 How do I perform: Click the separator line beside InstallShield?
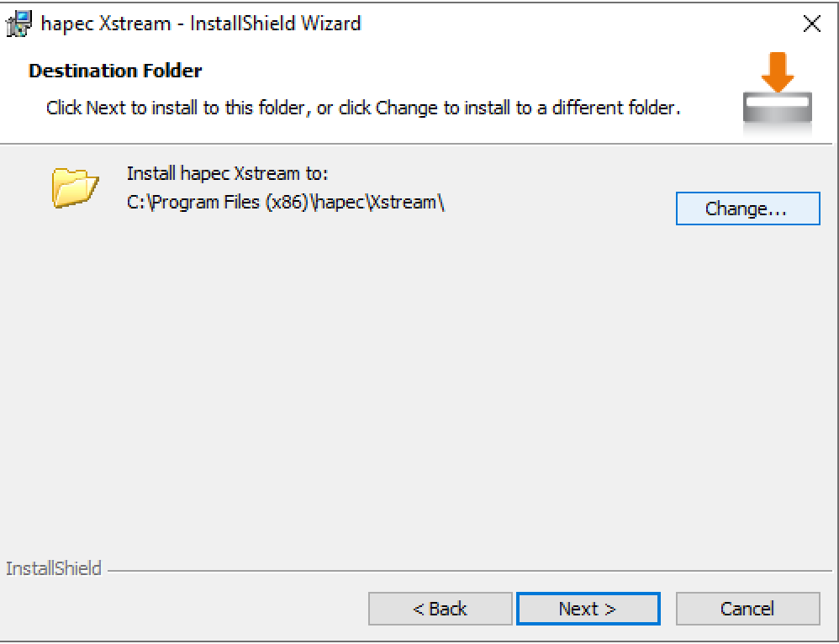point(462,571)
